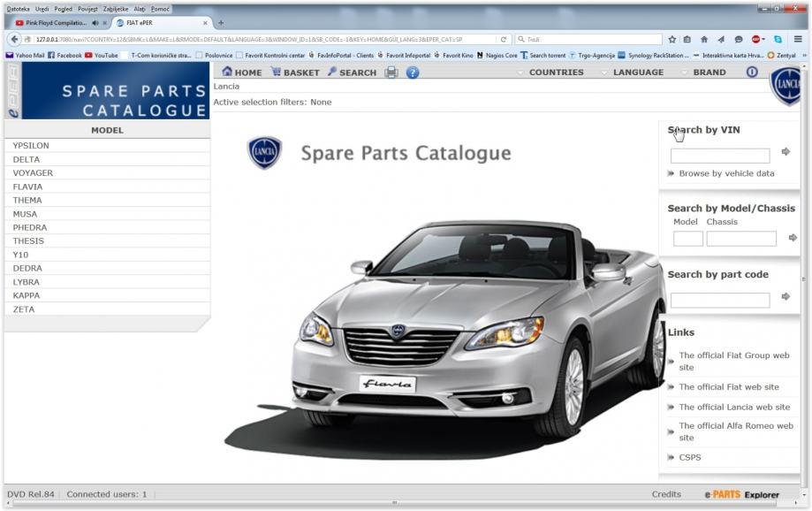Switch to the Pink Floyd Compilation tab

(56, 23)
